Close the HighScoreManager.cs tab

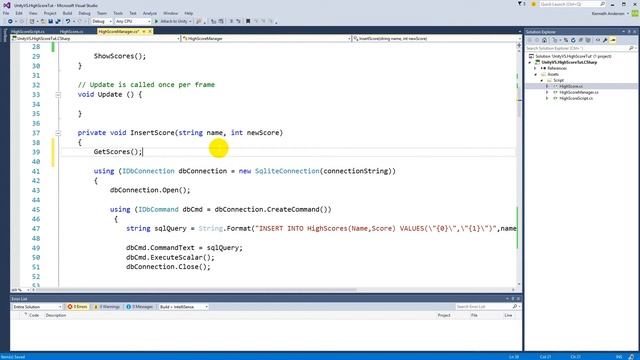tap(150, 31)
